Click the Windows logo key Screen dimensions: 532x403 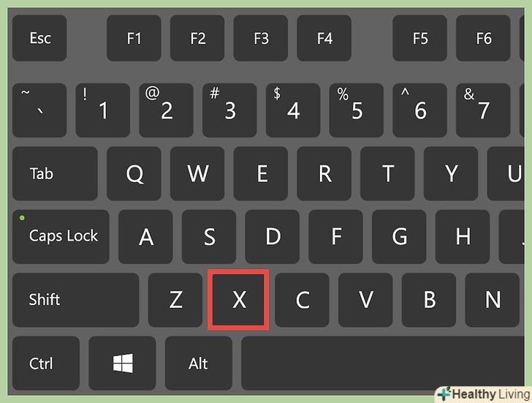pos(123,364)
